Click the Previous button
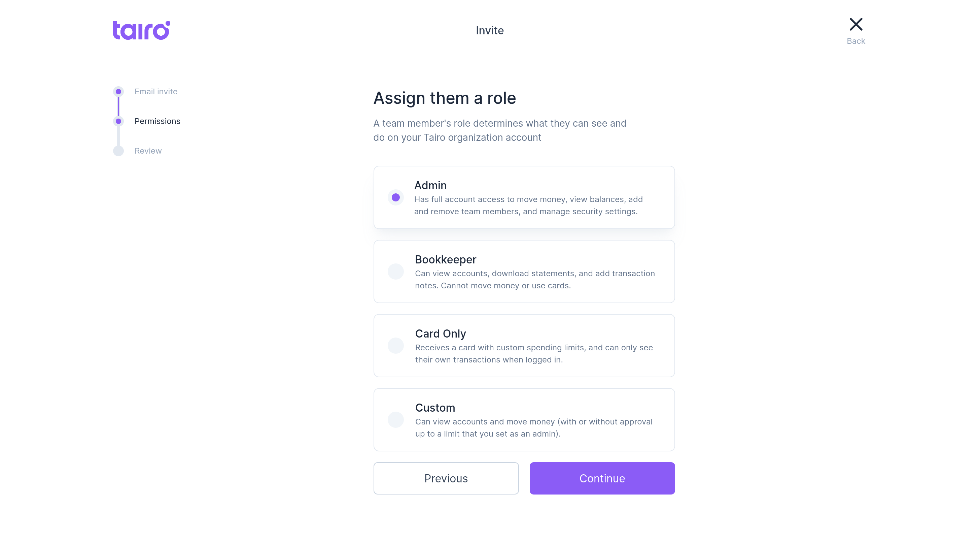Viewport: 980px width, 541px height. (x=446, y=478)
